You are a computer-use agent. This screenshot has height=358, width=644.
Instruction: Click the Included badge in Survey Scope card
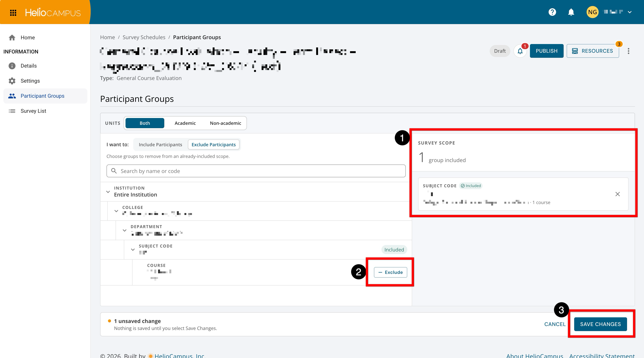coord(471,186)
